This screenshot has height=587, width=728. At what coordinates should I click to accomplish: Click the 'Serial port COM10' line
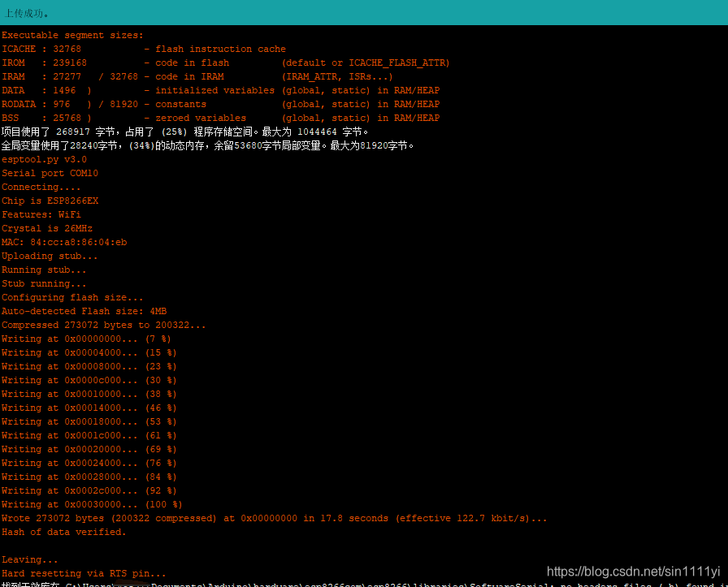click(50, 174)
